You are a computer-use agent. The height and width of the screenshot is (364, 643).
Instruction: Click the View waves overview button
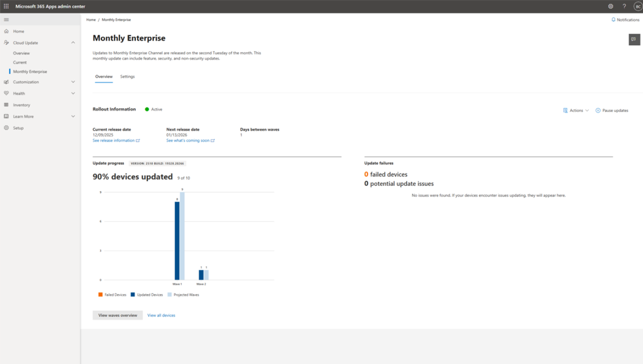coord(118,315)
